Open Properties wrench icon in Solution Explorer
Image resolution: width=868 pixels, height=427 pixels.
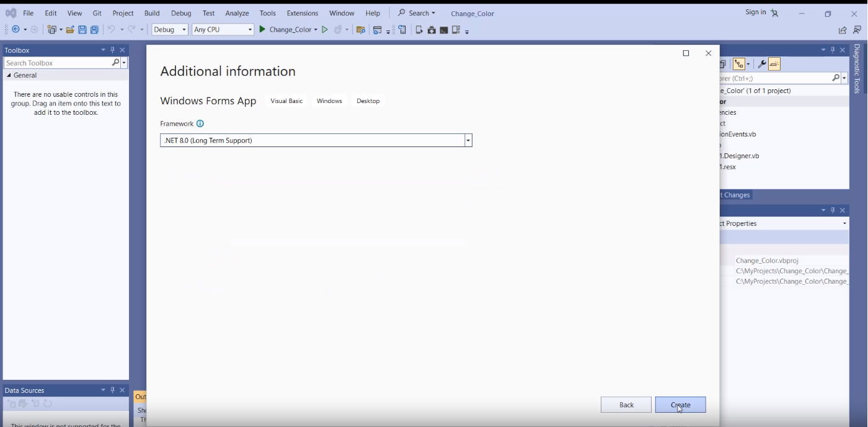tap(762, 64)
